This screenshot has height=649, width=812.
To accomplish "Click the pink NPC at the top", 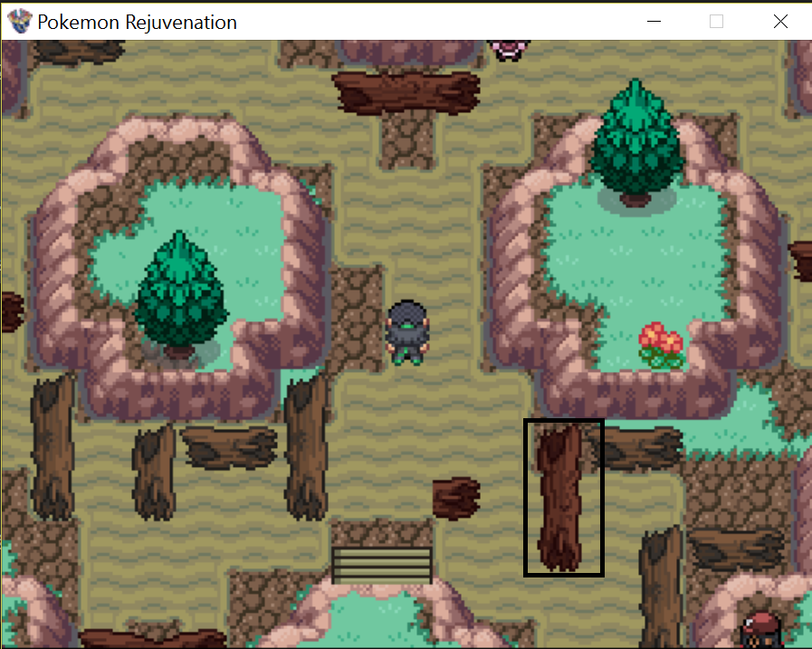I will [510, 51].
